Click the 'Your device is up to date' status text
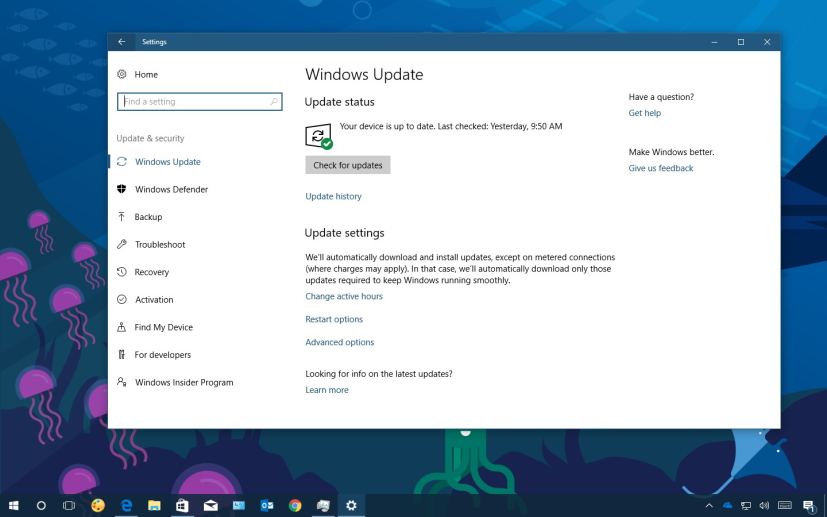The height and width of the screenshot is (517, 827). (451, 126)
